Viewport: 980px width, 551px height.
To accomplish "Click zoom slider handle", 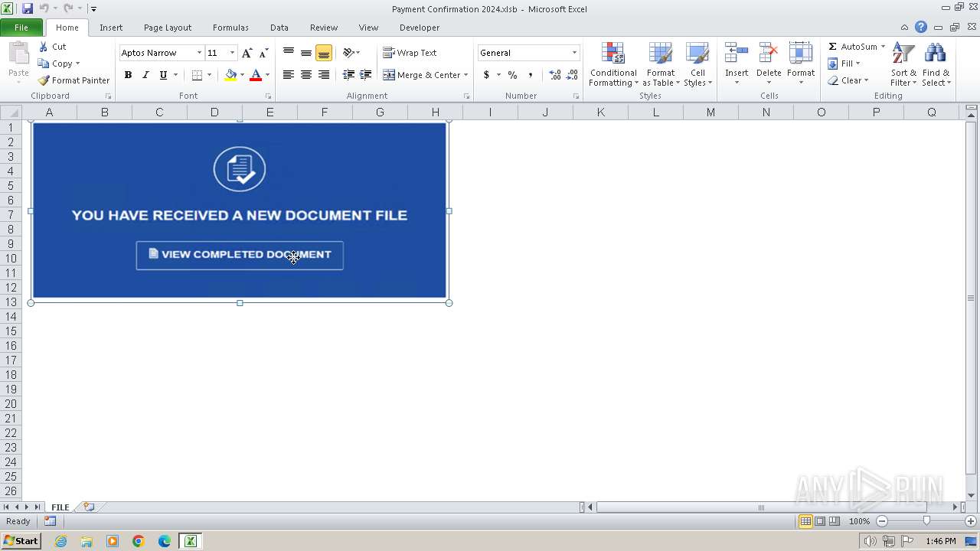I will pyautogui.click(x=926, y=521).
